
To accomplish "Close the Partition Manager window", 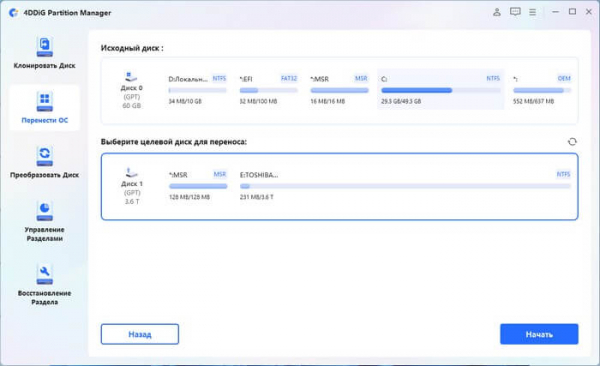I will tap(589, 12).
